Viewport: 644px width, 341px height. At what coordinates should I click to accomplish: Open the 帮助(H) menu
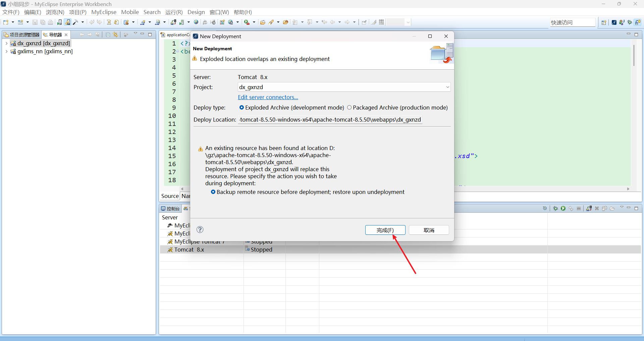coord(243,12)
